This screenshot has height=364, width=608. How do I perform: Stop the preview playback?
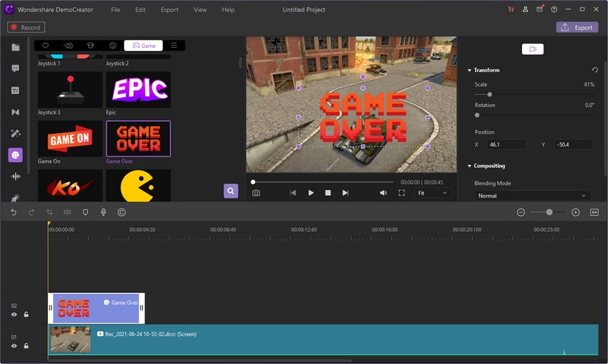coord(328,193)
